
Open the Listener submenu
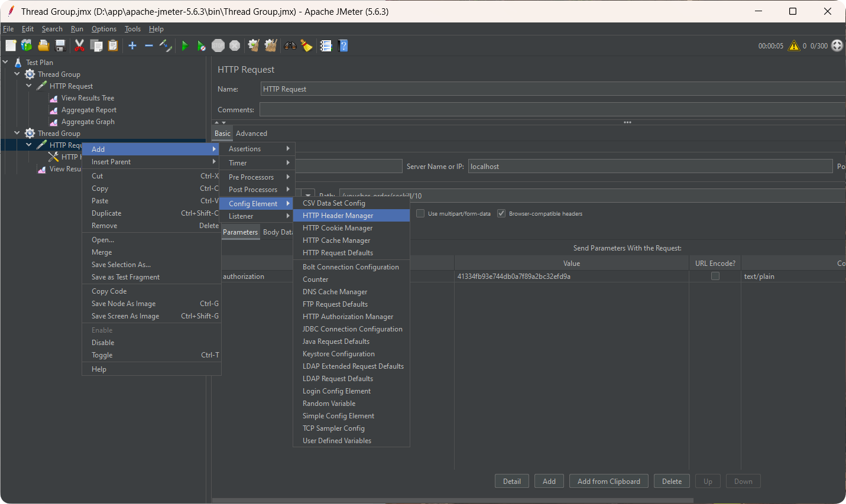[x=257, y=216]
